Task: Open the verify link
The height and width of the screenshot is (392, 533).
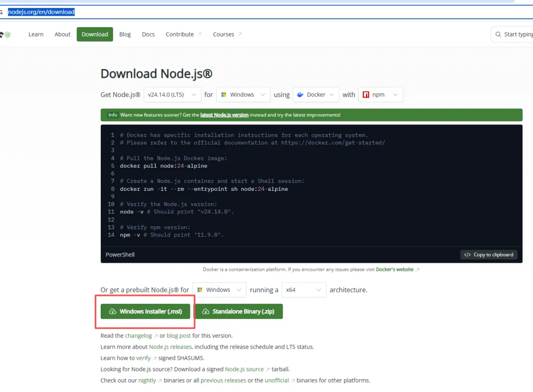Action: 144,358
